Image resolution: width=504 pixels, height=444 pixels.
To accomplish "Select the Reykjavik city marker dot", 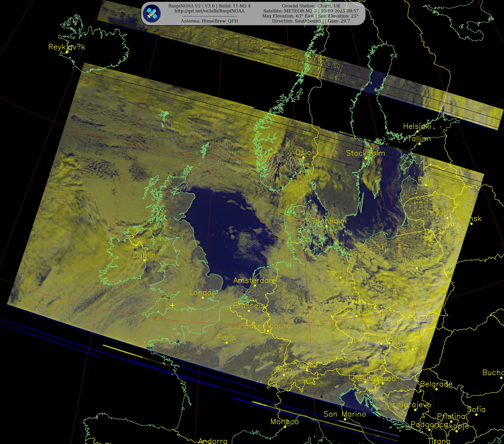I will coord(67,52).
